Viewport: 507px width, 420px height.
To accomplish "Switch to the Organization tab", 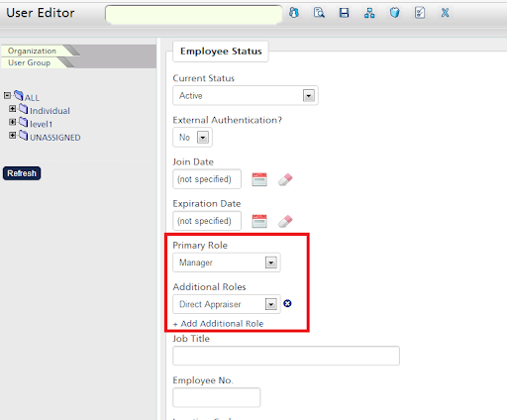I will [32, 51].
